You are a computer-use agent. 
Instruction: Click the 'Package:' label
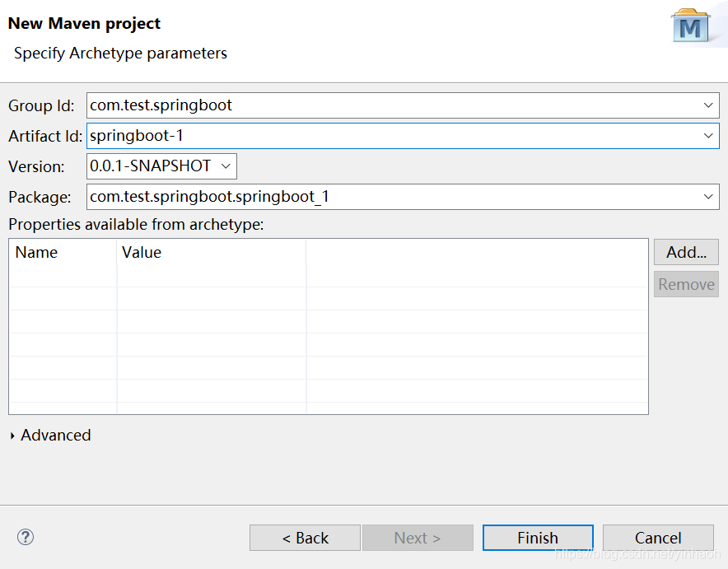point(40,198)
